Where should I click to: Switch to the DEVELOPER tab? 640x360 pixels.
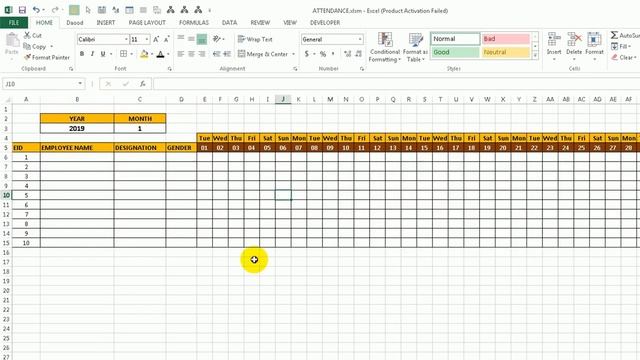tap(325, 23)
